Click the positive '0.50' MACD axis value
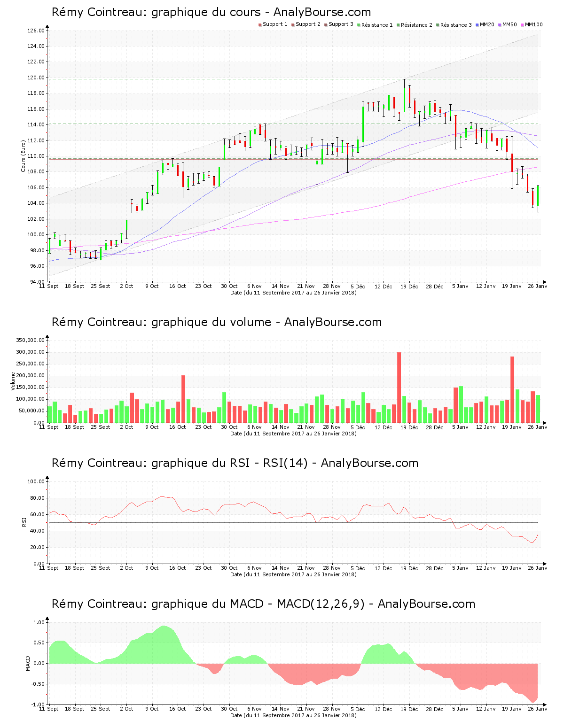This screenshot has width=564, height=728. 39,643
